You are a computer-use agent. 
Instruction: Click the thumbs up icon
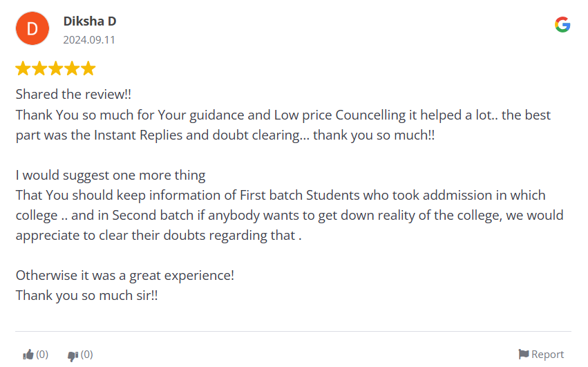[28, 355]
